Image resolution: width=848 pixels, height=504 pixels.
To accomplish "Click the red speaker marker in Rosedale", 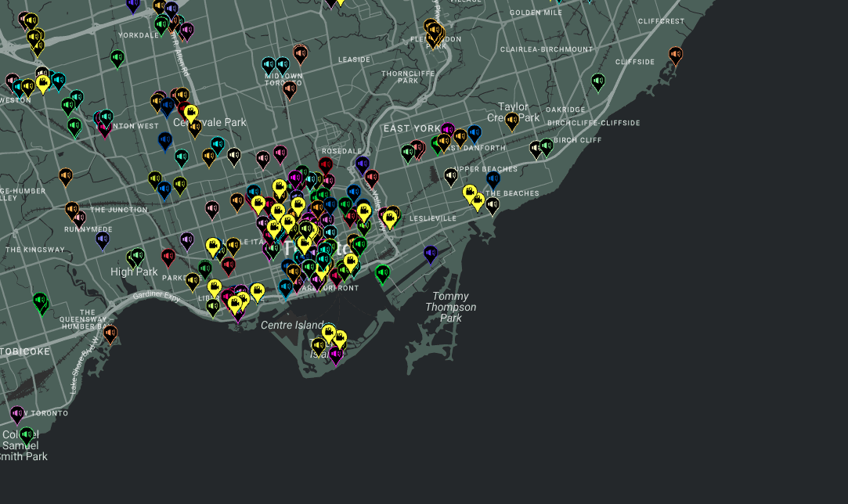I will coord(326,165).
